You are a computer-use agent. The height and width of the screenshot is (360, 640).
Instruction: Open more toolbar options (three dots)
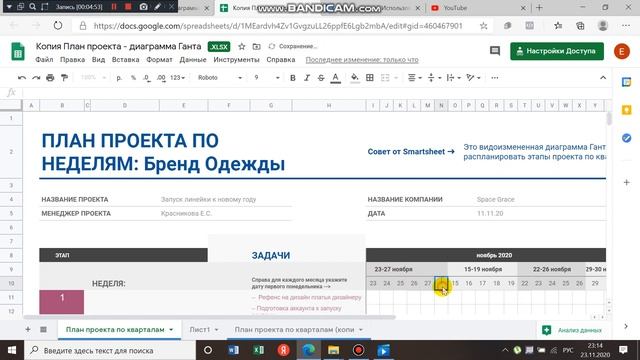click(x=495, y=78)
